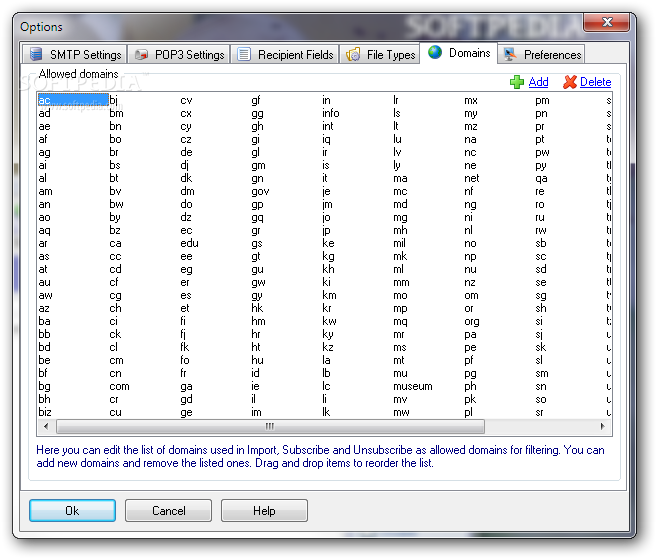Viewport: 657px width, 559px height.
Task: Select the "museum" domain entry
Action: point(413,386)
